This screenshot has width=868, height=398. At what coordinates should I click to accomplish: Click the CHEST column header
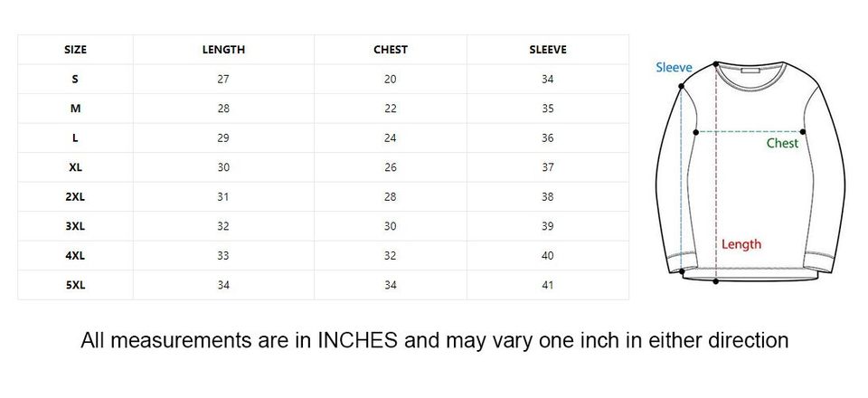pos(391,50)
